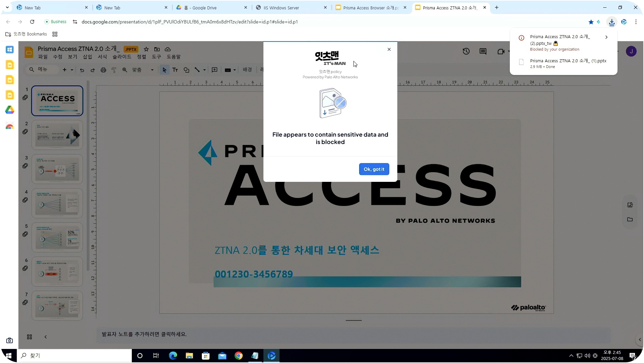Switch to the Google Drive tab
Image resolution: width=644 pixels, height=363 pixels.
(212, 7)
